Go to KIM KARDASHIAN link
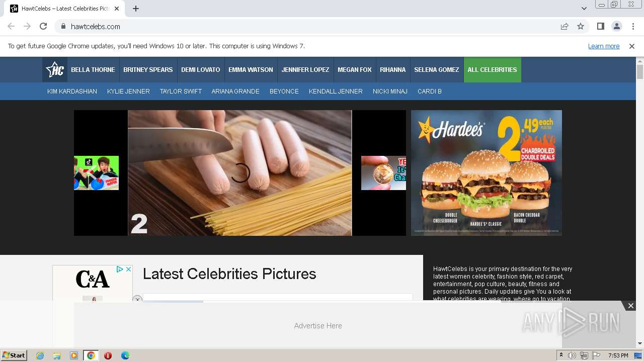The height and width of the screenshot is (362, 644). point(72,92)
